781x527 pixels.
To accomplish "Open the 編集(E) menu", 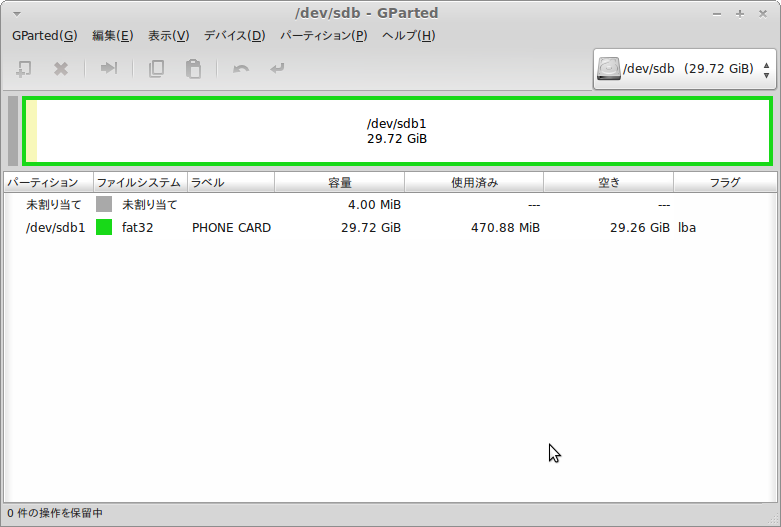I will tap(113, 36).
